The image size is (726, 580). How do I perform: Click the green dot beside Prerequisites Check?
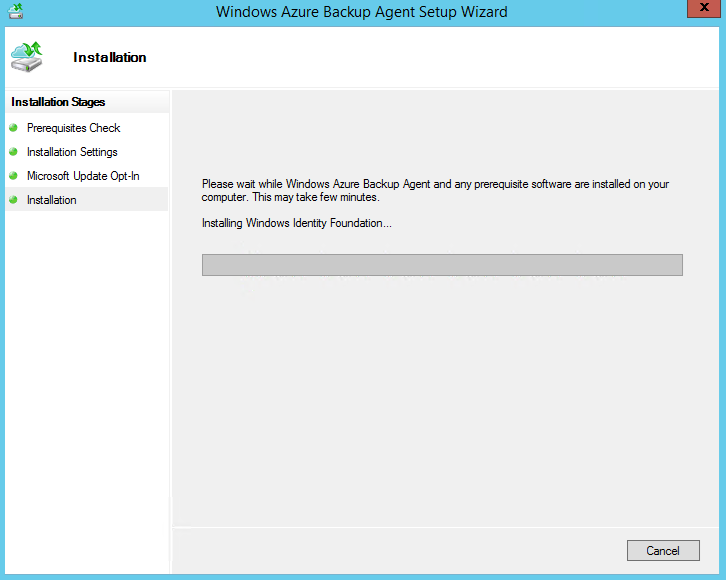pyautogui.click(x=13, y=128)
